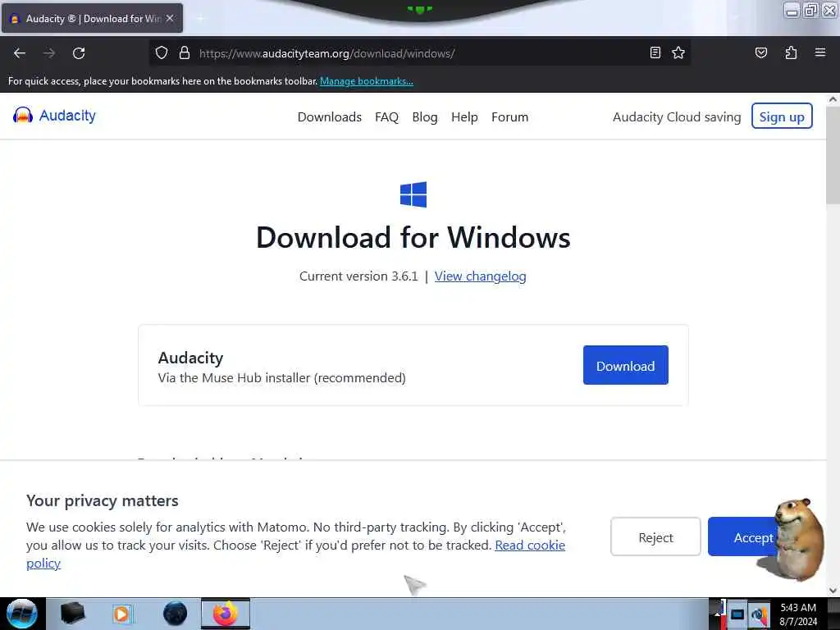This screenshot has width=840, height=630.
Task: Click the scrollbar up arrow
Action: click(x=833, y=99)
